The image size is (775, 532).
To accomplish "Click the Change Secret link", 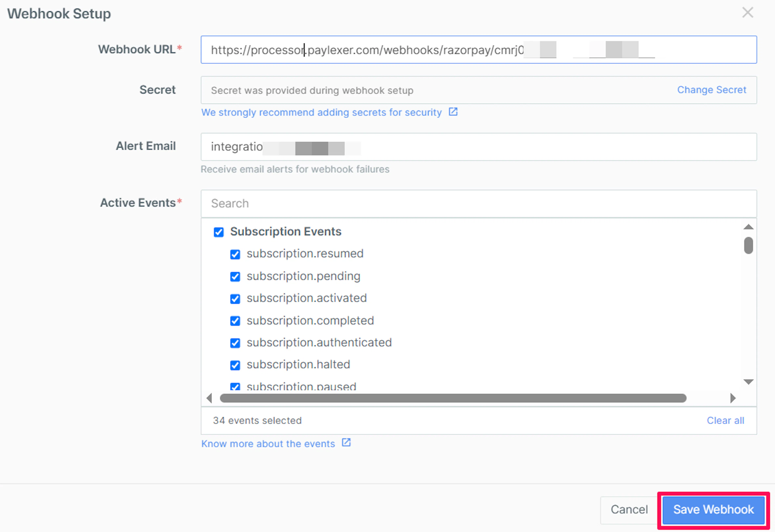I will [x=711, y=90].
